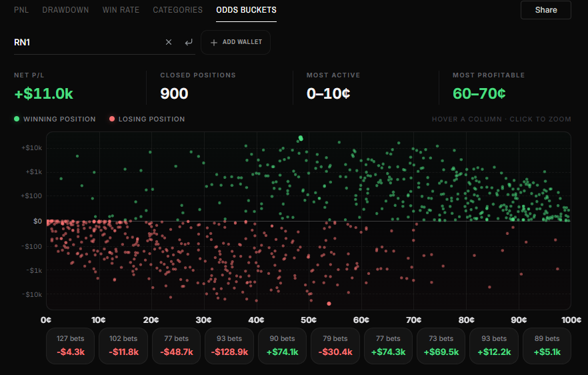Submit wallet with the enter arrow icon
Screen dimensions: 588x375
[x=189, y=42]
